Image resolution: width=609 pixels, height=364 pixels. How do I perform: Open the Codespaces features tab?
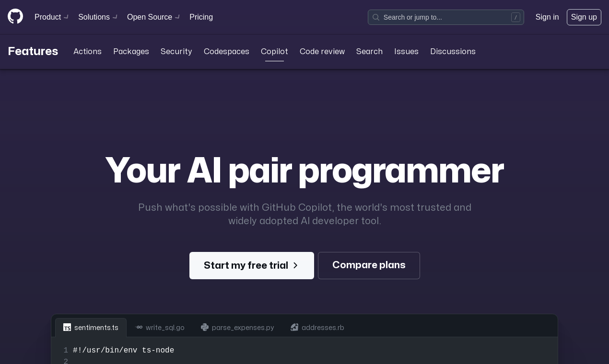pyautogui.click(x=226, y=52)
